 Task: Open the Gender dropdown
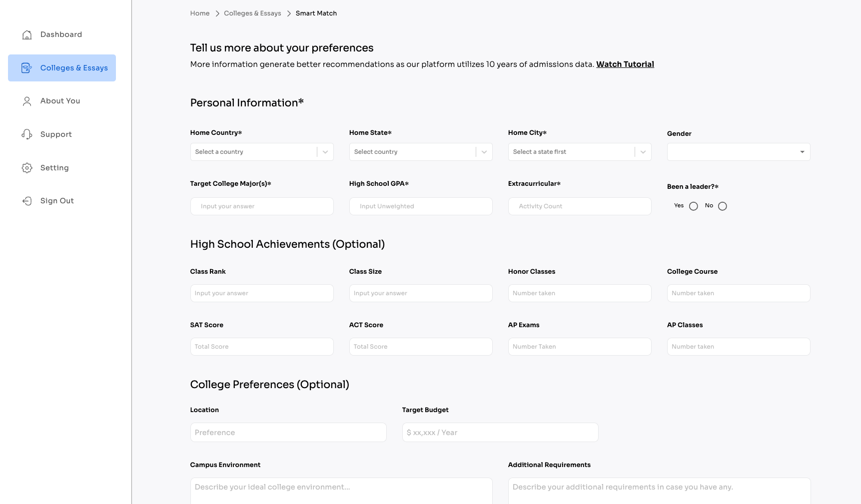click(738, 152)
